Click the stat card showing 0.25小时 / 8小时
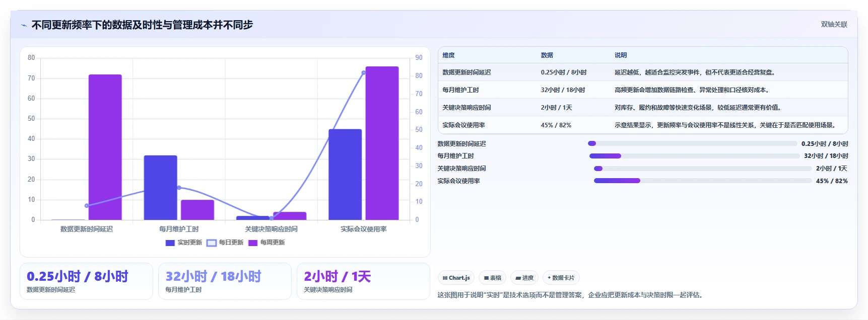Screen dimensions: 868x320 (x=86, y=281)
